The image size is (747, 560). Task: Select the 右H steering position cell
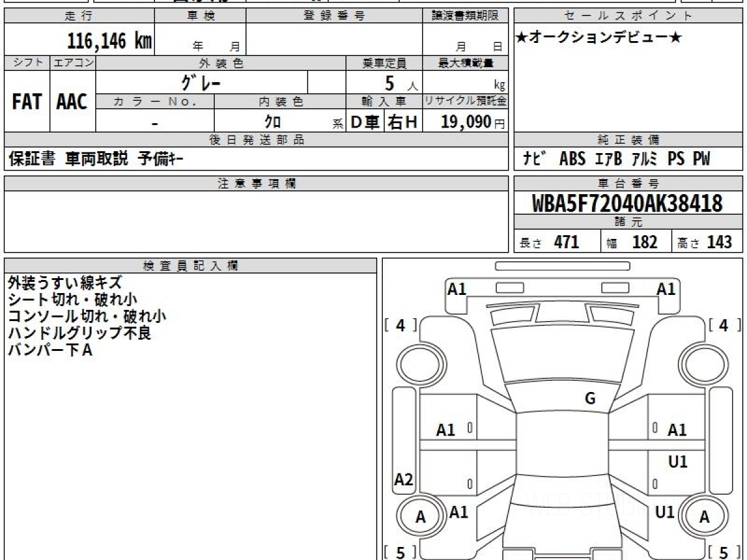click(403, 123)
